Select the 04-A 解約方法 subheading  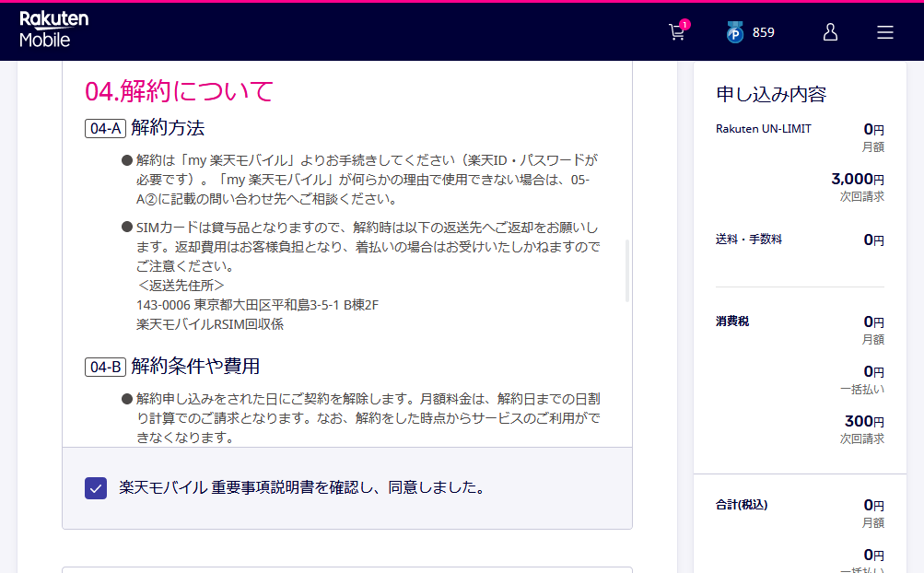click(145, 128)
